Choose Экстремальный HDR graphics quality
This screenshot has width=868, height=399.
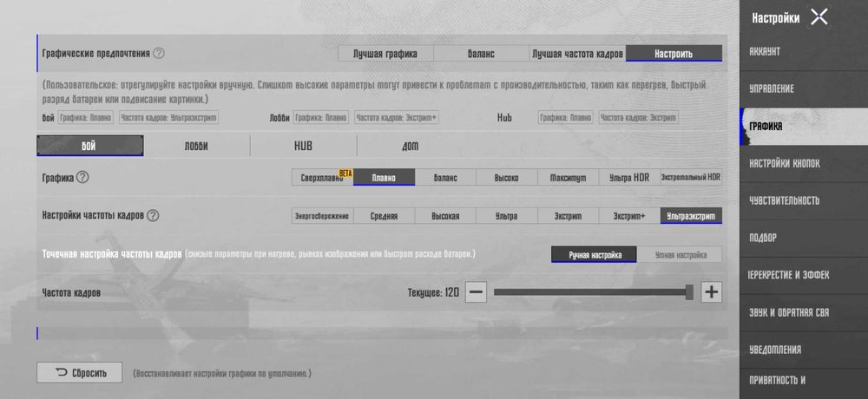tap(691, 178)
